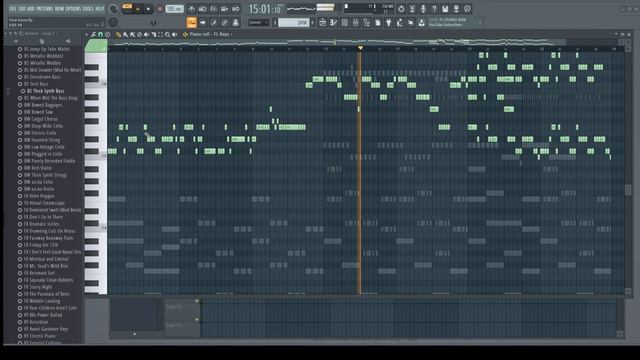Toggle the recording countdown icon
Screen dimensions: 640x360
point(213,9)
